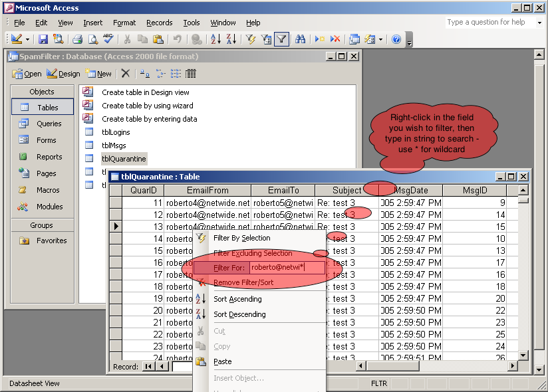This screenshot has height=392, width=548.
Task: Open the Favorites group
Action: tap(43, 241)
